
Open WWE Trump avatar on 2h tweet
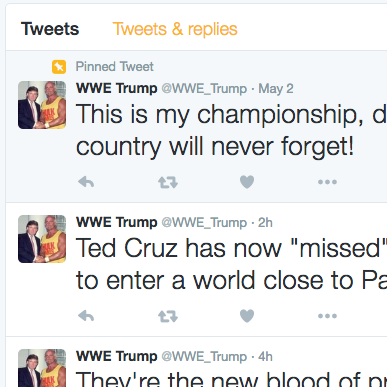click(x=42, y=239)
